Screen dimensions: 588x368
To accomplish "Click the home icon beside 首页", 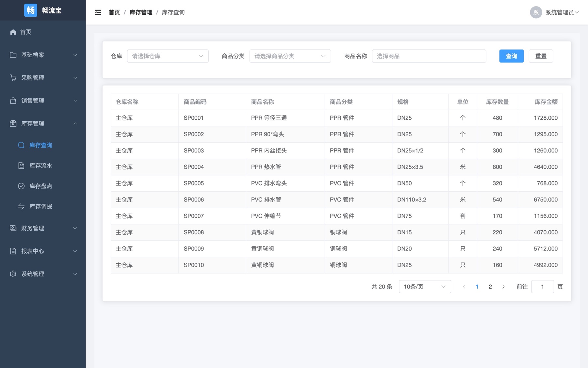I will [x=13, y=32].
